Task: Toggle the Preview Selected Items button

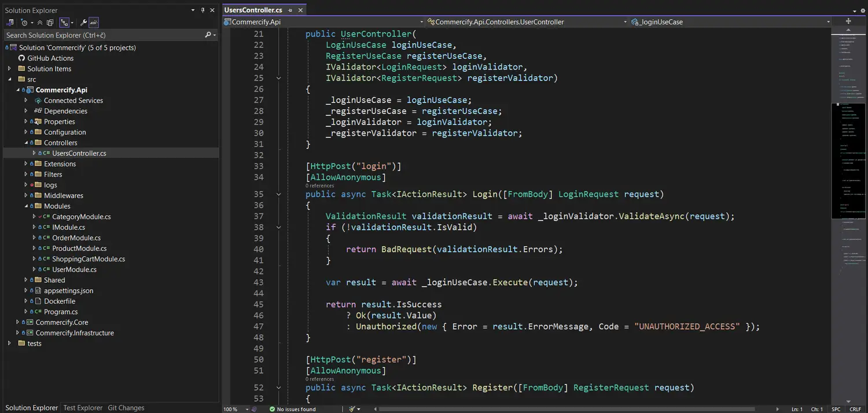Action: point(94,23)
